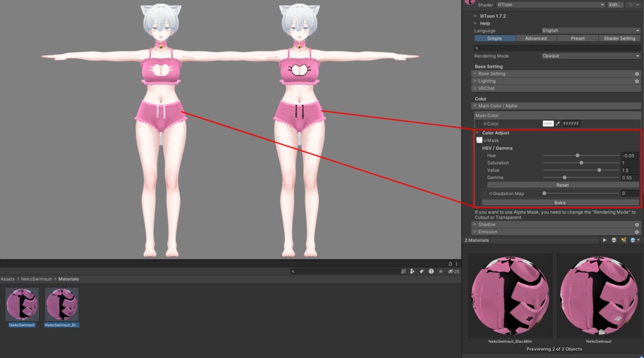This screenshot has height=358, width=644.
Task: Click the Base Setting gear icon
Action: [x=637, y=74]
